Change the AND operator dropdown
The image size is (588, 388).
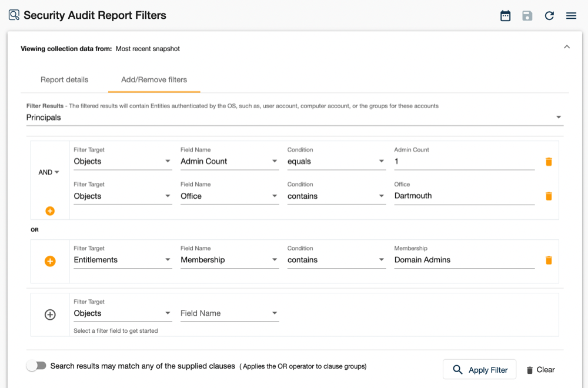pos(49,172)
